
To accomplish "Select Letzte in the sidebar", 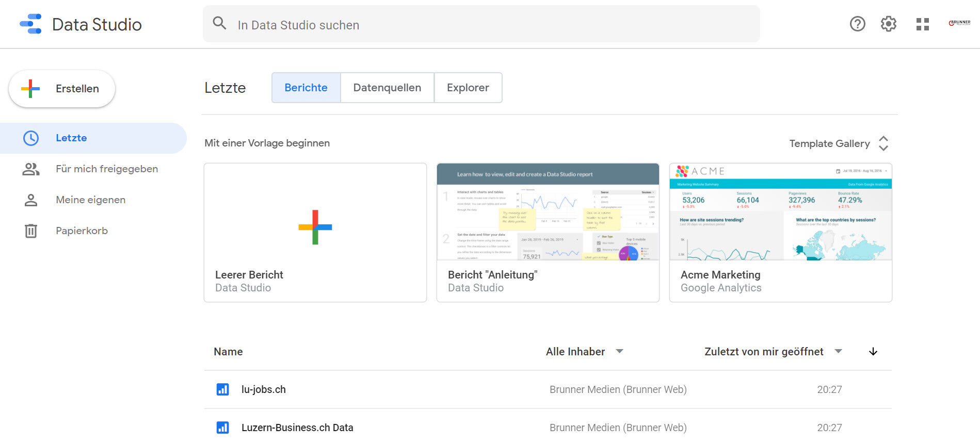I will click(x=93, y=138).
